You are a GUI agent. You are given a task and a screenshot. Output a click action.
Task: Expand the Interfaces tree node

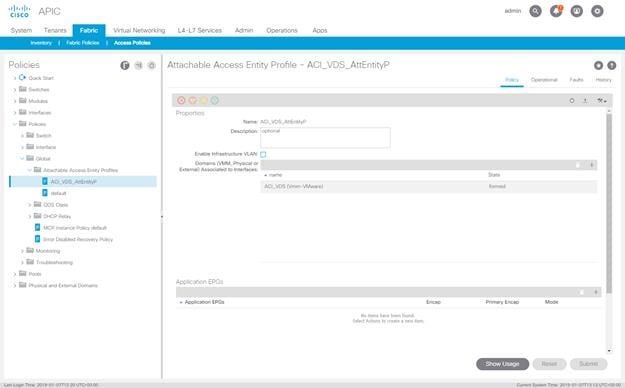click(x=15, y=113)
